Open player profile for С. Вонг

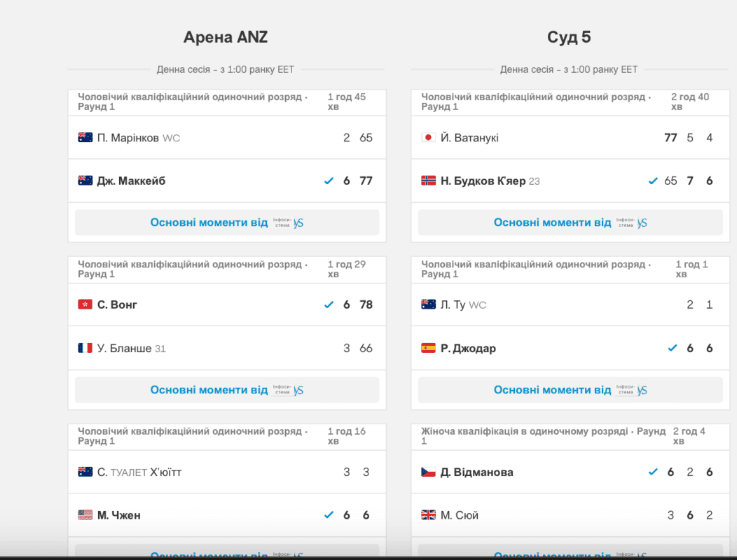point(117,304)
